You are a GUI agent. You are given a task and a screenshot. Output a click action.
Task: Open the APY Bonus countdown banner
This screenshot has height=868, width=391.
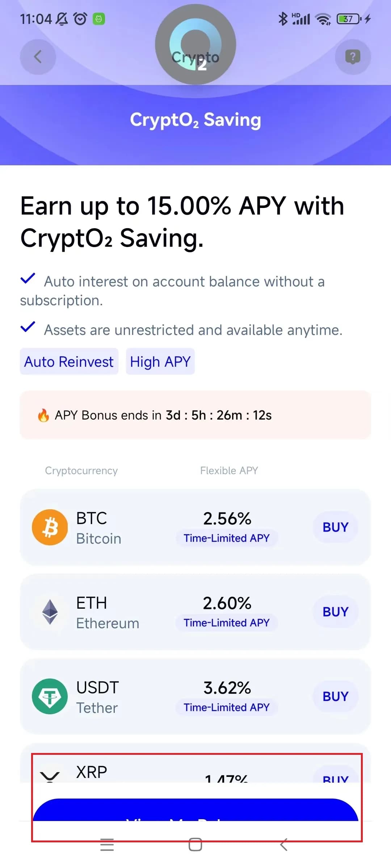point(195,415)
